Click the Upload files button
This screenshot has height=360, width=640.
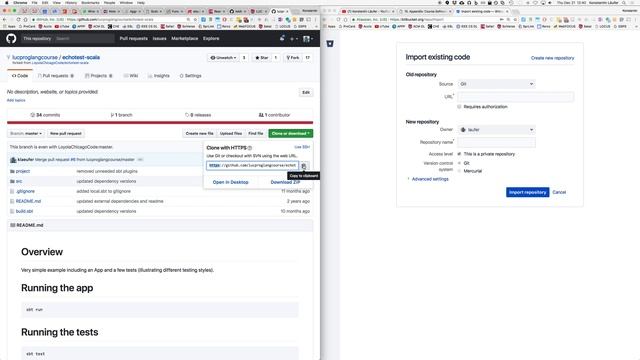click(x=231, y=133)
